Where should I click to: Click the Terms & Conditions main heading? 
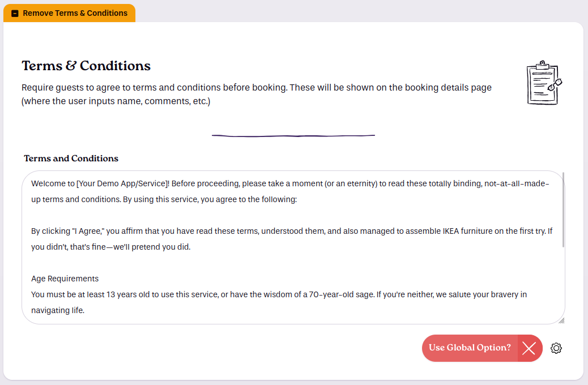click(86, 66)
